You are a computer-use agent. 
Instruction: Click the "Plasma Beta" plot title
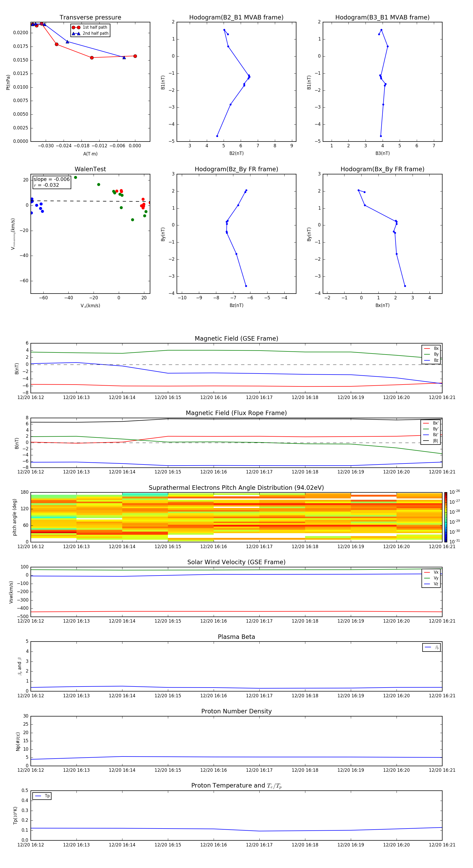point(236,637)
